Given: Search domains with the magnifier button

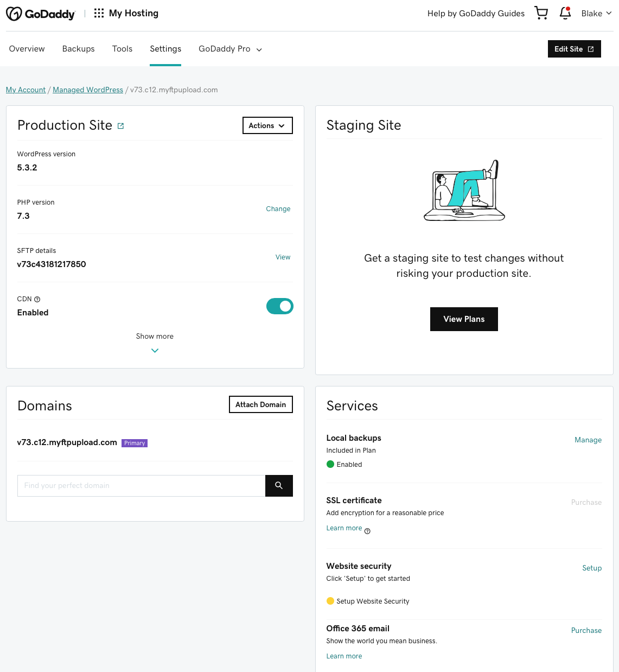Looking at the screenshot, I should (x=279, y=486).
